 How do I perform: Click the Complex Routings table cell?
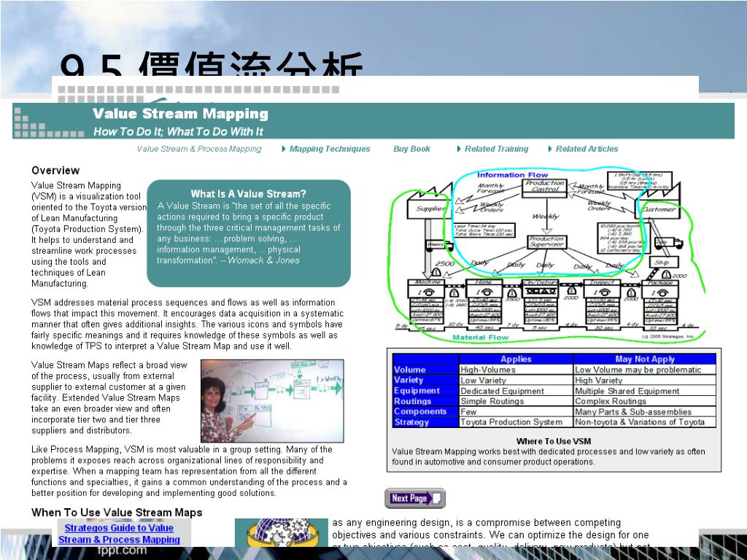(x=645, y=401)
